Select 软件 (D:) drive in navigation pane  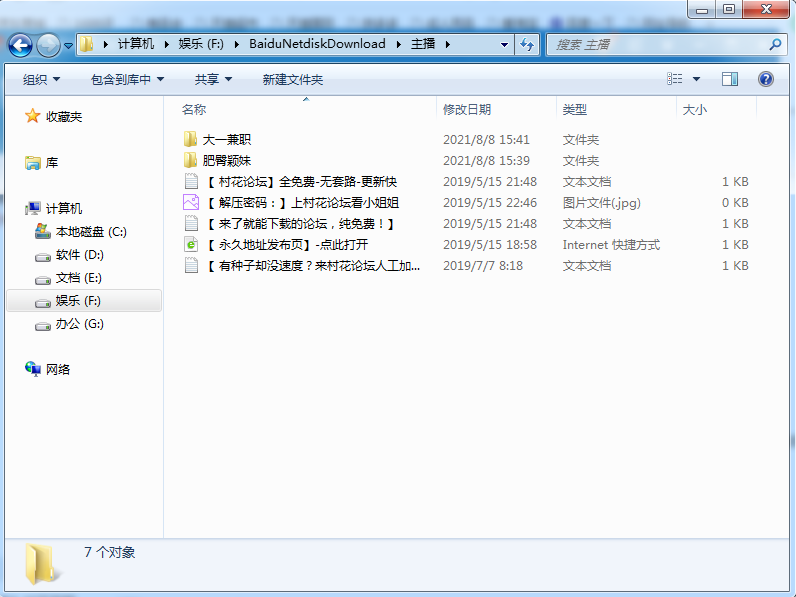(x=79, y=255)
